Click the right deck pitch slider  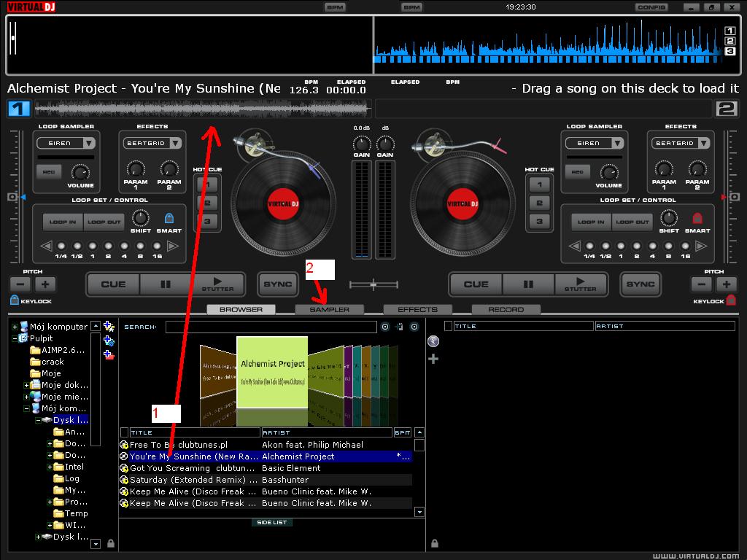[x=734, y=197]
